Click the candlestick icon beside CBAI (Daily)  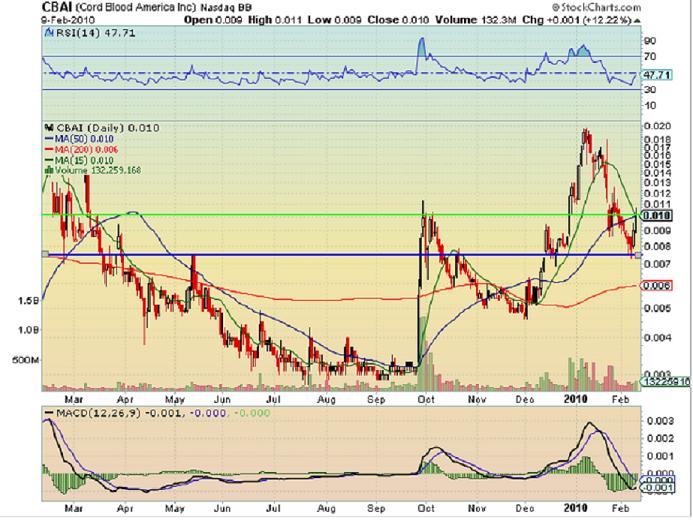(x=49, y=128)
